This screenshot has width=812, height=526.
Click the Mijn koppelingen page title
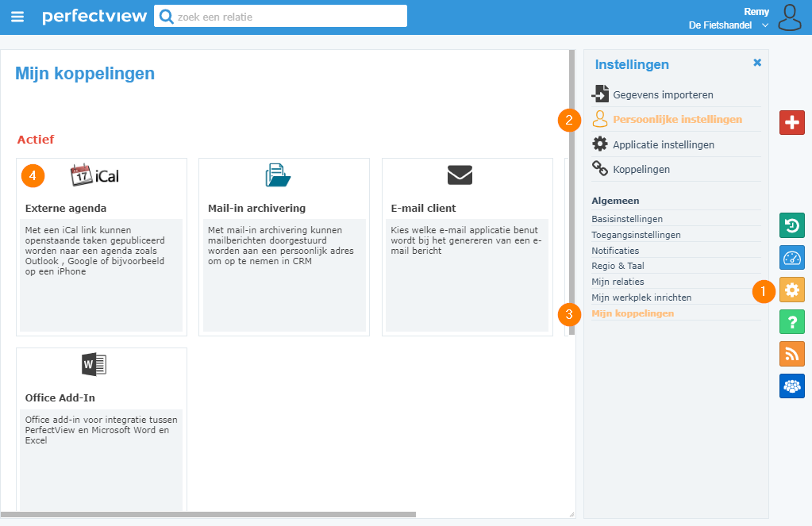coord(85,74)
